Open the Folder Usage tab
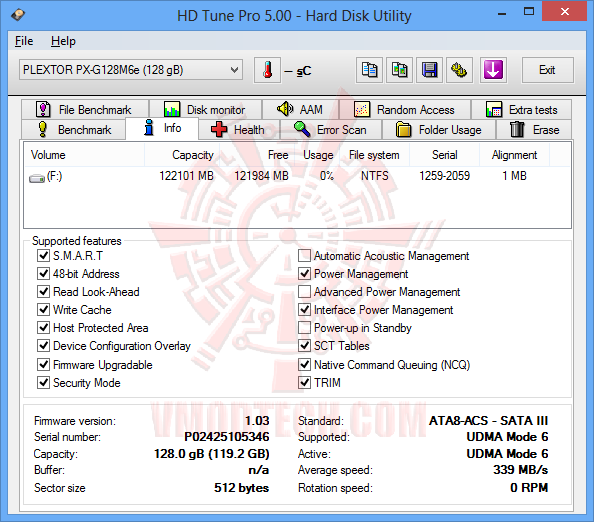Image resolution: width=594 pixels, height=522 pixels. click(439, 130)
